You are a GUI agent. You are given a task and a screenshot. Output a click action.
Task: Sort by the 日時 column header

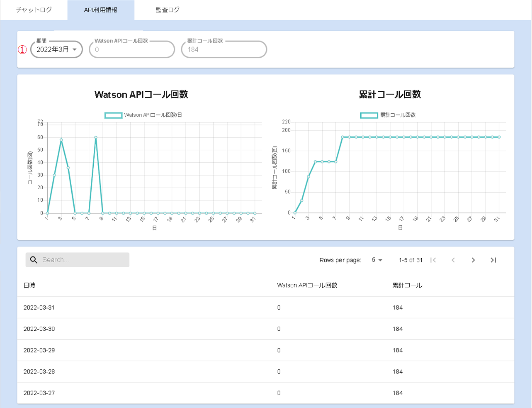coord(29,286)
